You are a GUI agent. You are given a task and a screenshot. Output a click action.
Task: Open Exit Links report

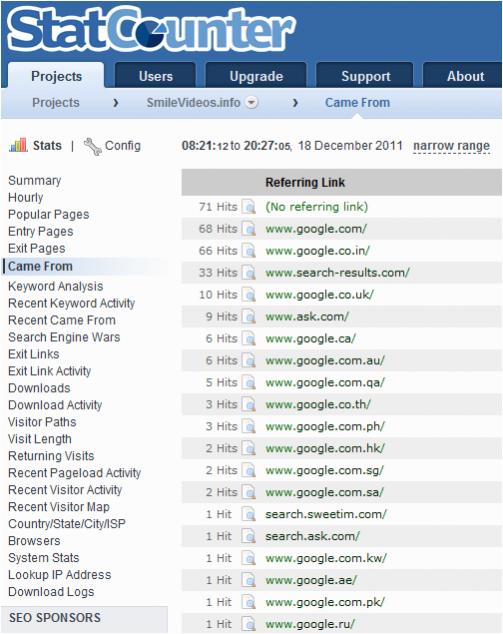coord(34,354)
